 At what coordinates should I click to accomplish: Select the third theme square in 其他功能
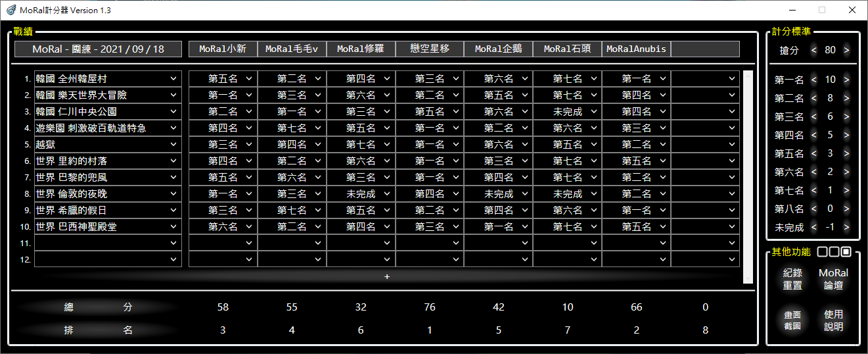click(x=846, y=252)
